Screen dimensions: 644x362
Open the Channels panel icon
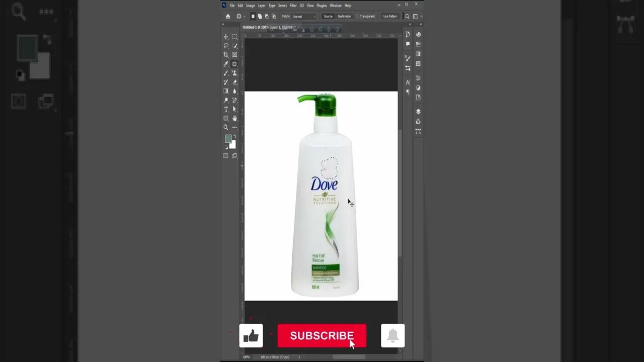pyautogui.click(x=418, y=122)
